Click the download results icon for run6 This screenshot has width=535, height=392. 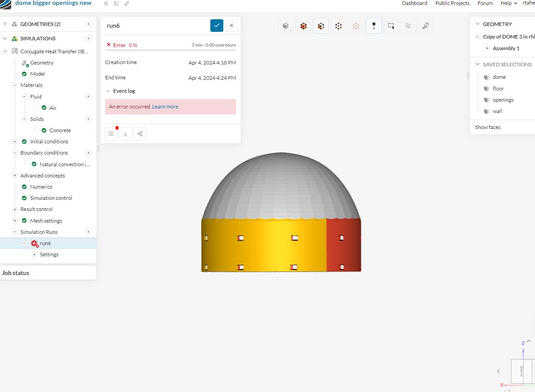tap(125, 134)
